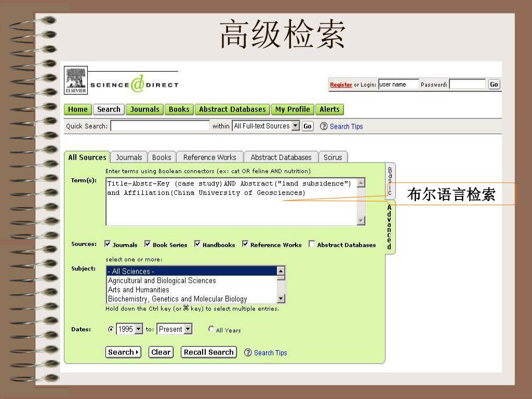Open the Journals navigation item
Viewport: 532px width, 399px height.
pyautogui.click(x=144, y=109)
